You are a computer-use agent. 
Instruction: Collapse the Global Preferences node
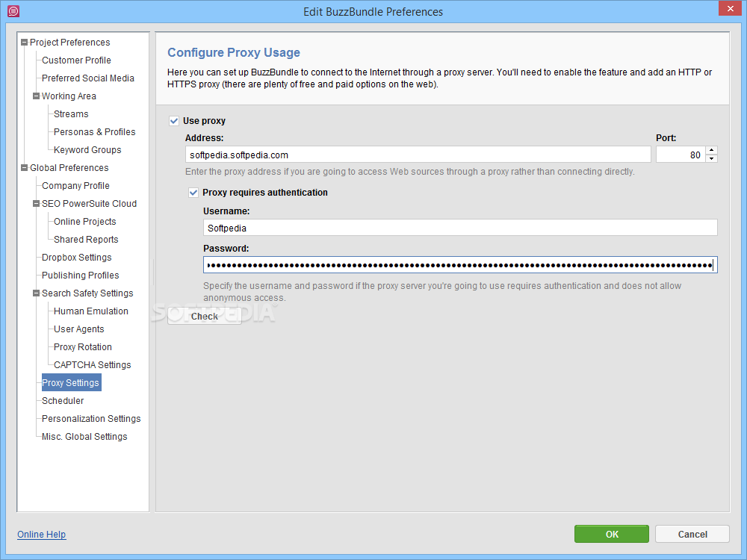tap(25, 167)
